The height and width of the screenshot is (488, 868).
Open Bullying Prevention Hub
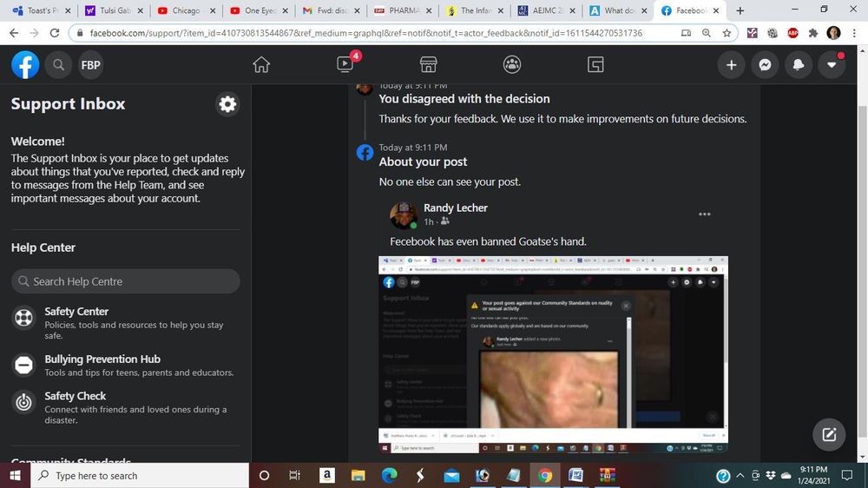point(102,359)
